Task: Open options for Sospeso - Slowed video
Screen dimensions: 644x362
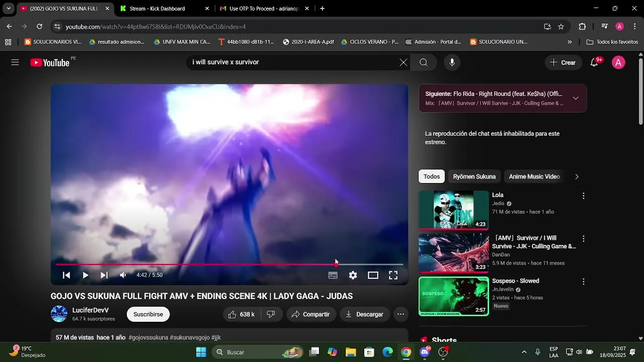Action: point(584,282)
